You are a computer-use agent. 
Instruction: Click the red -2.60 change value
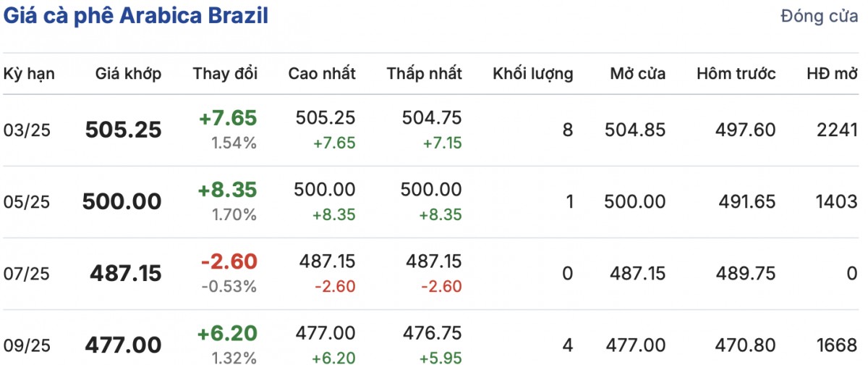[229, 261]
